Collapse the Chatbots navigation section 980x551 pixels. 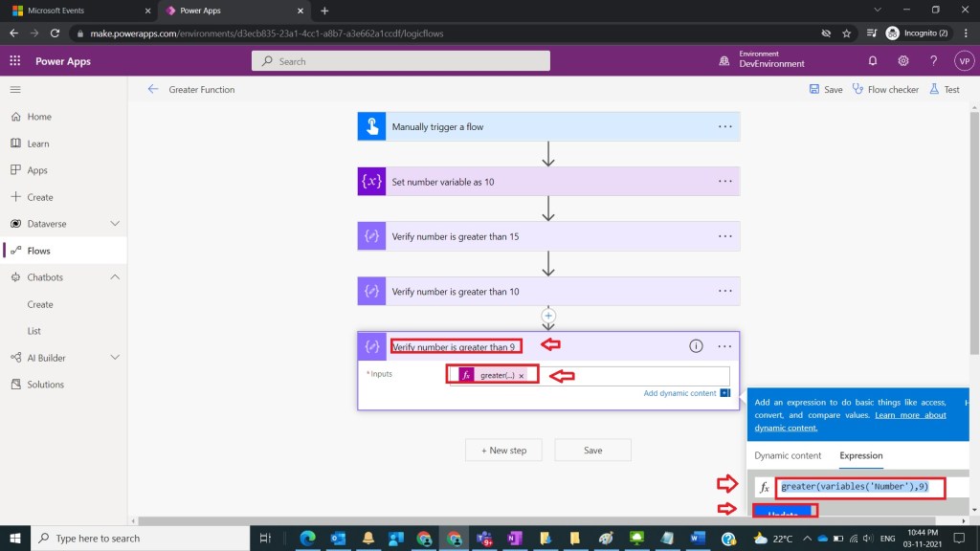115,277
